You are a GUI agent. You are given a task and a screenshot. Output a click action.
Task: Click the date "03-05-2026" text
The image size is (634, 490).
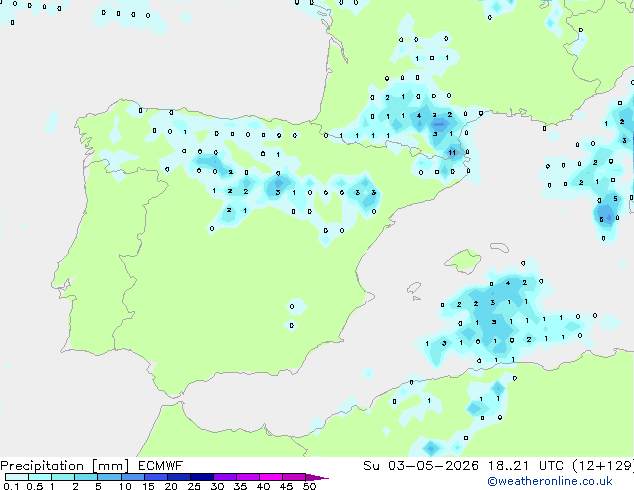coord(433,466)
